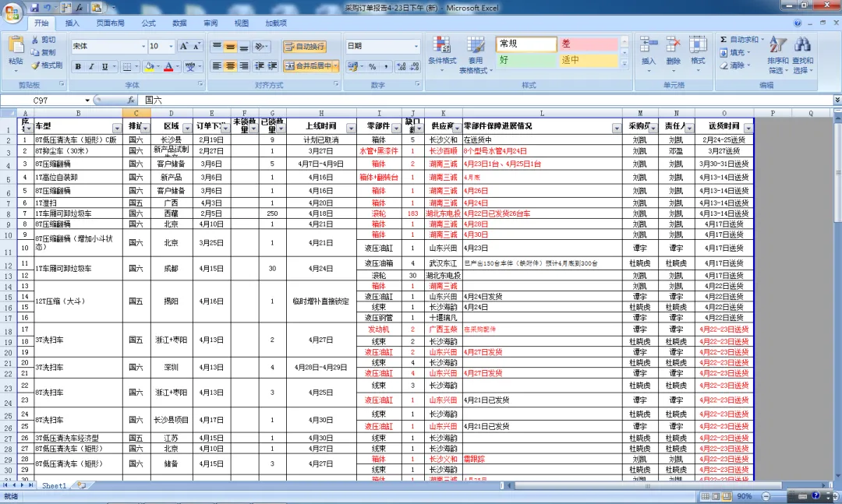Toggle center horizontal alignment
The height and width of the screenshot is (504, 842).
coord(230,66)
